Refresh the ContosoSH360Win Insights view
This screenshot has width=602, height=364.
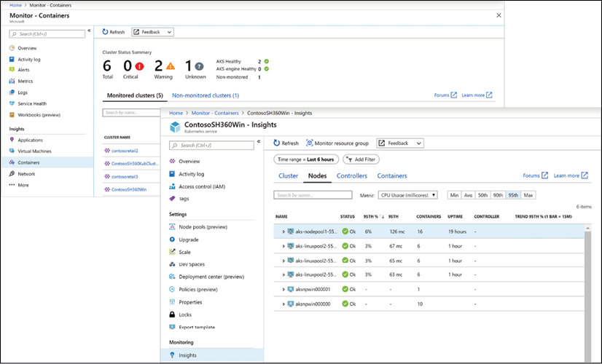286,143
